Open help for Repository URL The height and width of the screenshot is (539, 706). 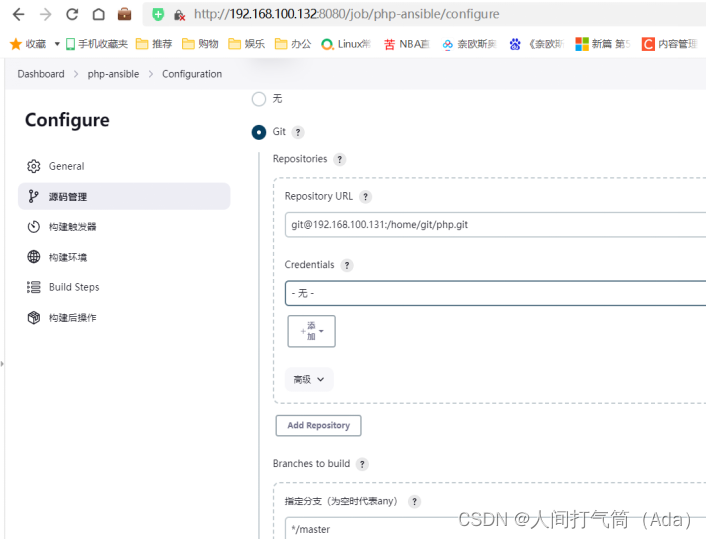tap(365, 197)
